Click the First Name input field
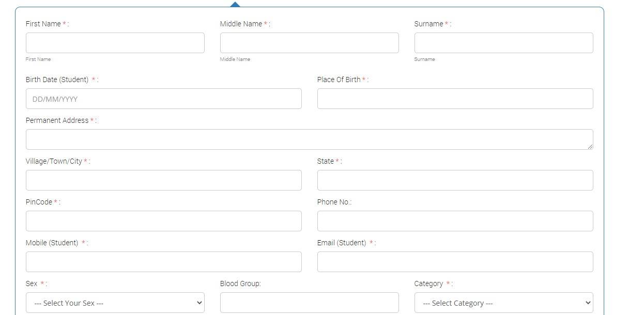This screenshot has height=315, width=644. pyautogui.click(x=115, y=43)
